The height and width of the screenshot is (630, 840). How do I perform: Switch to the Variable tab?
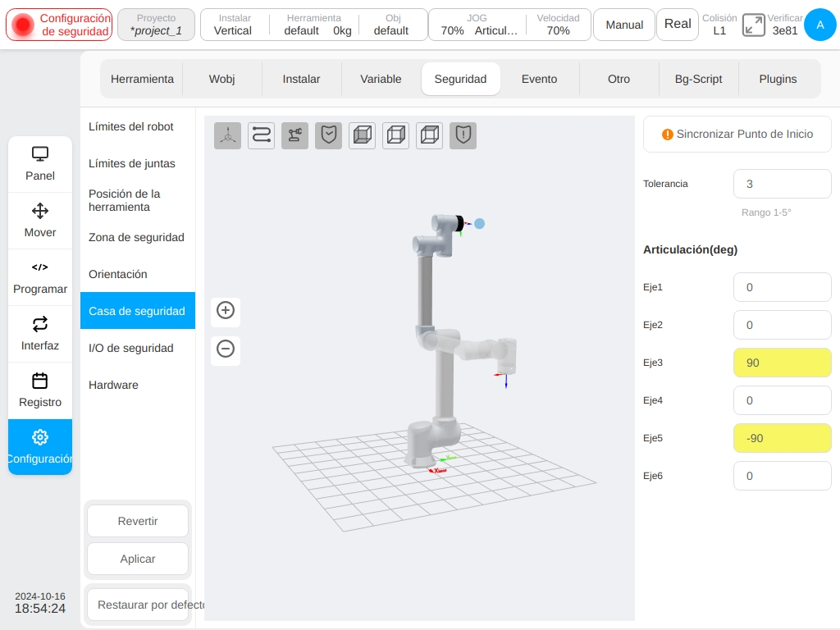pos(381,80)
